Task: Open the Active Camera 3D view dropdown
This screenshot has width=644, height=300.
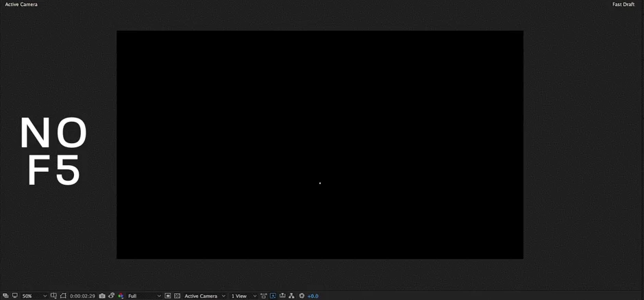Action: [x=205, y=296]
